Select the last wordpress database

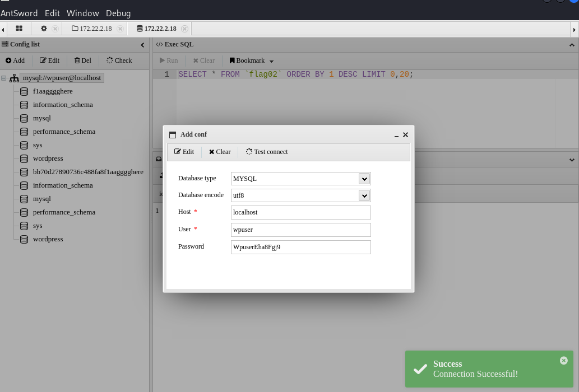pos(48,239)
